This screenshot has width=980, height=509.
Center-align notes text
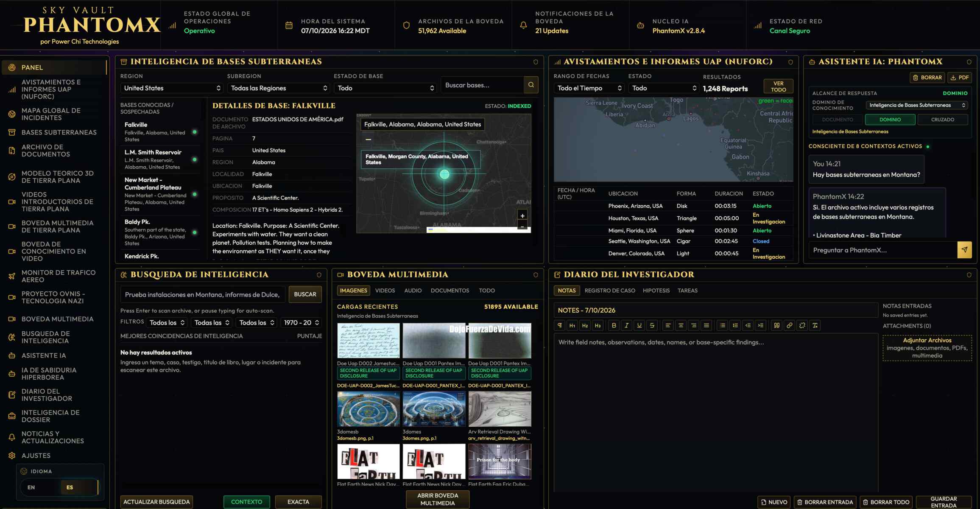tap(681, 325)
